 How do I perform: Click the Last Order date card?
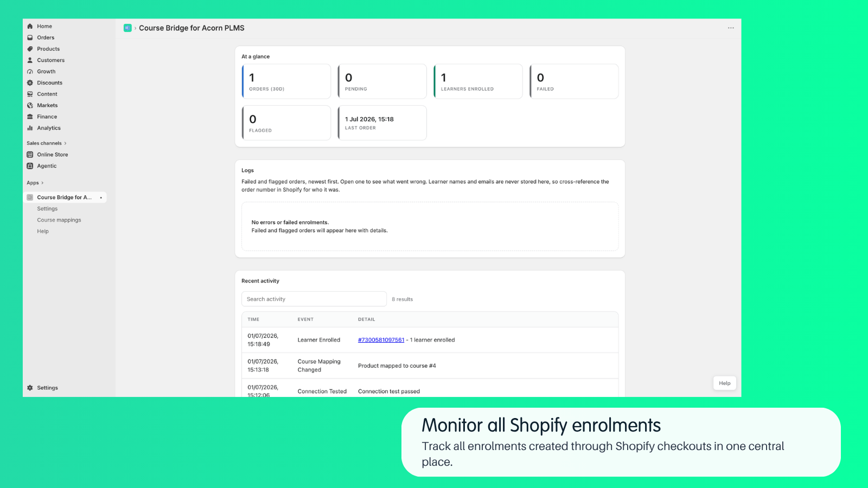click(382, 123)
